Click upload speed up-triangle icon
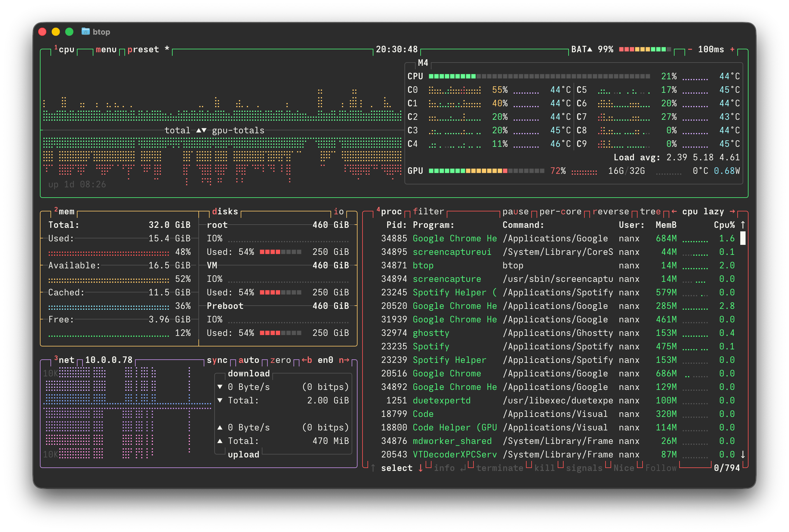The height and width of the screenshot is (532, 789). click(x=220, y=427)
